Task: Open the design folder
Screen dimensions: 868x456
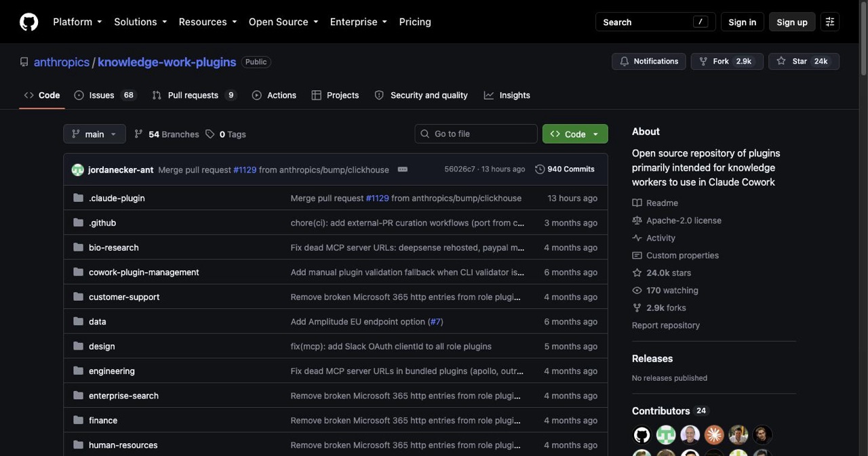Action: pos(102,346)
